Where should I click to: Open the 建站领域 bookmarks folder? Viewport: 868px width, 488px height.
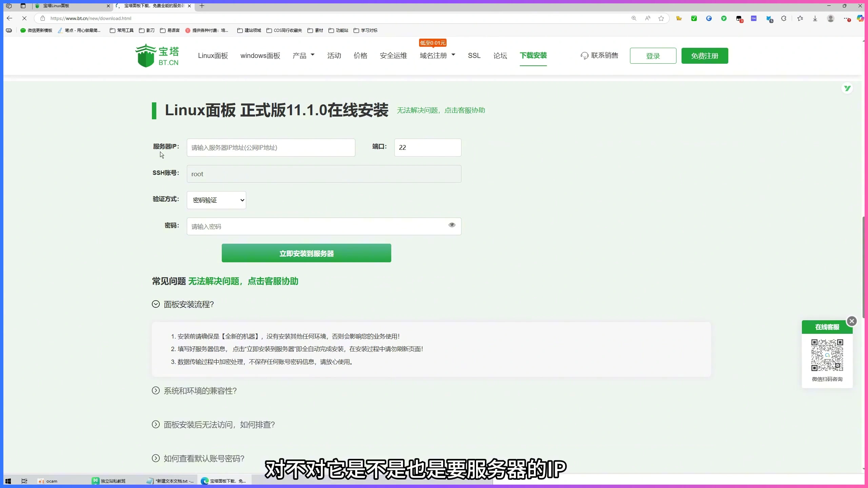tap(249, 30)
